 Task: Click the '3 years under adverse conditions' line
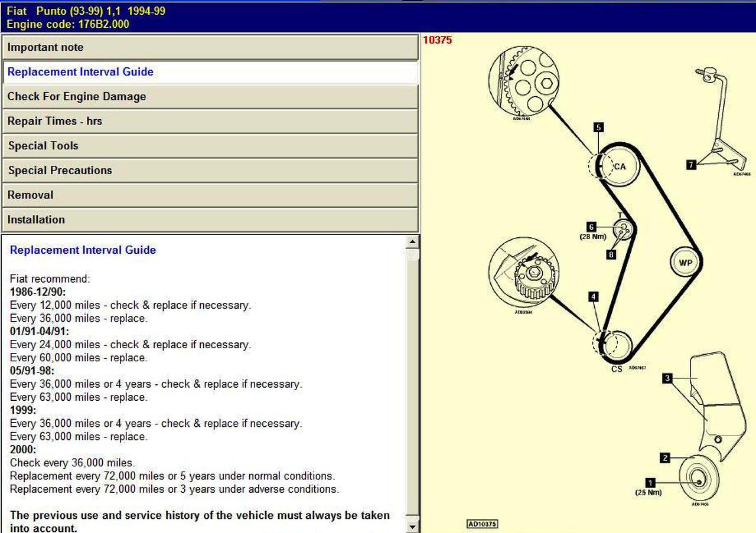tap(175, 489)
